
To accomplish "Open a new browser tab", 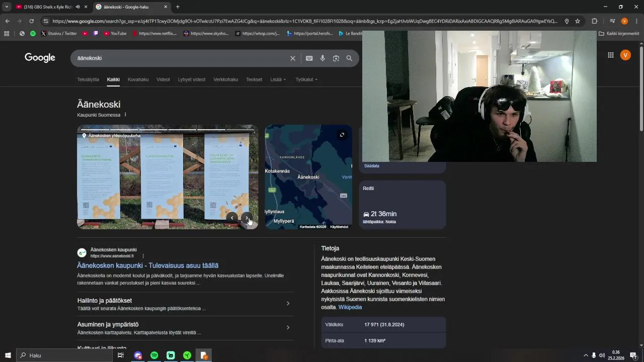I will tap(178, 7).
